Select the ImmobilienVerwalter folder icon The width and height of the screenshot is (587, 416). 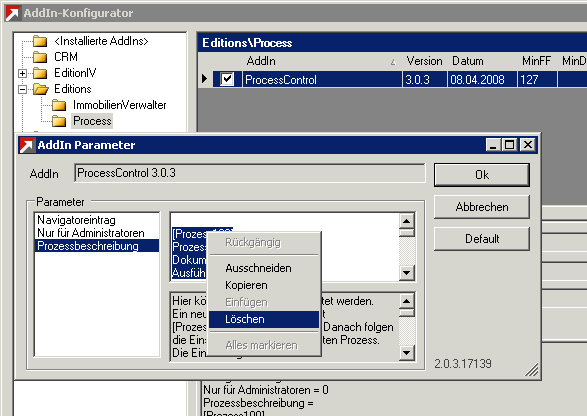[x=59, y=105]
